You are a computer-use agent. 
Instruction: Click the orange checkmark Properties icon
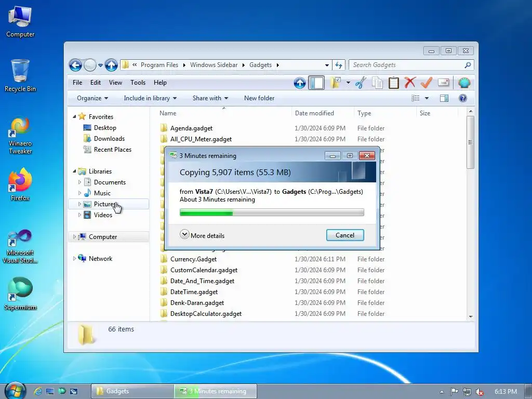[427, 83]
